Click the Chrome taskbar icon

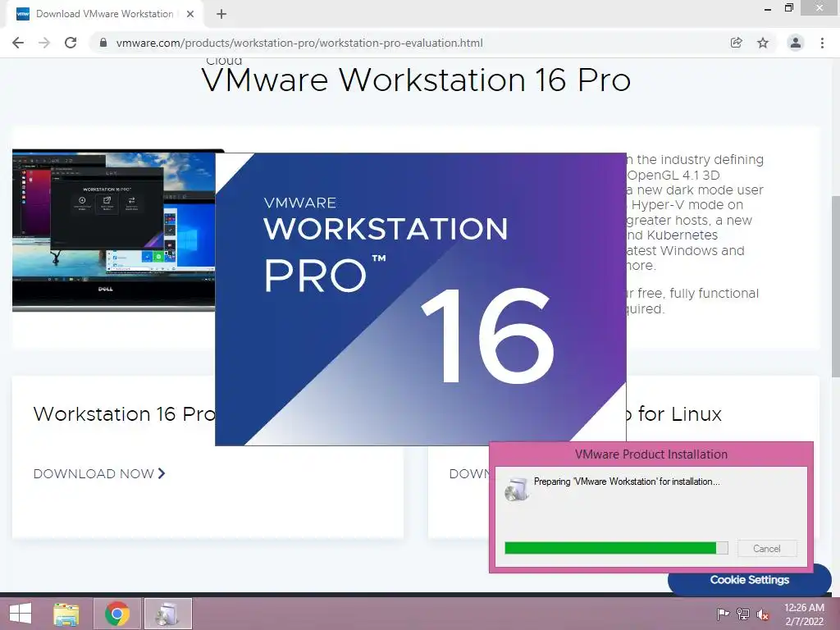(116, 614)
